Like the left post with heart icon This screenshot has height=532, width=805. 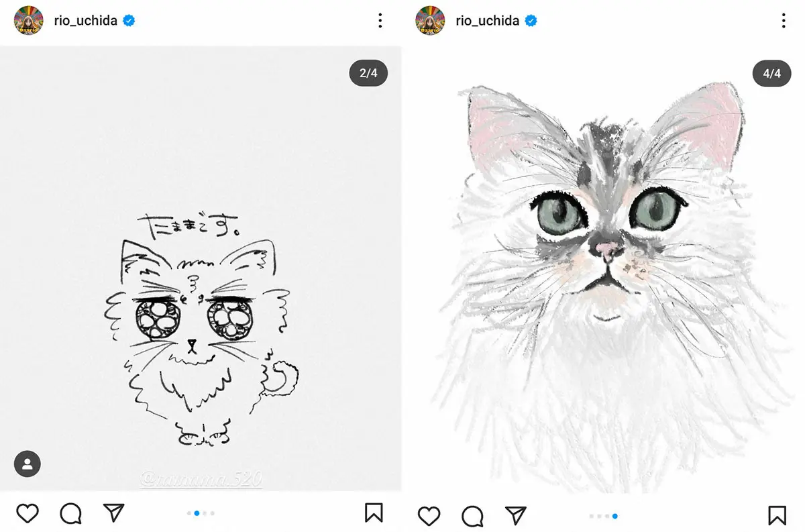pos(28,514)
